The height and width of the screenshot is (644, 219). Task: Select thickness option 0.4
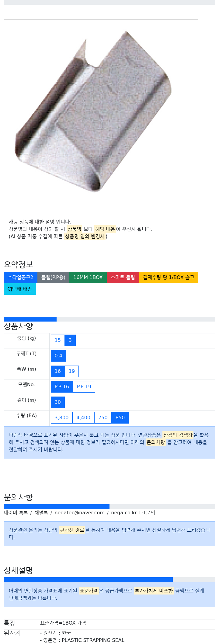click(x=58, y=356)
